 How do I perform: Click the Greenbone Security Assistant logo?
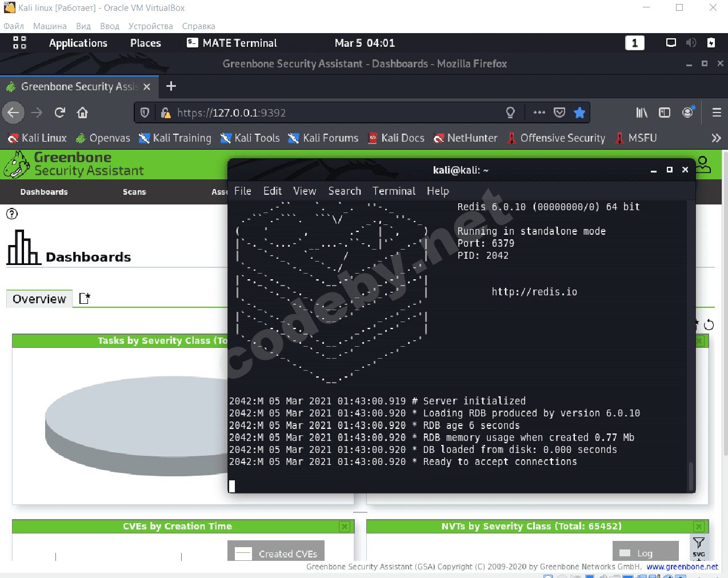coord(73,164)
